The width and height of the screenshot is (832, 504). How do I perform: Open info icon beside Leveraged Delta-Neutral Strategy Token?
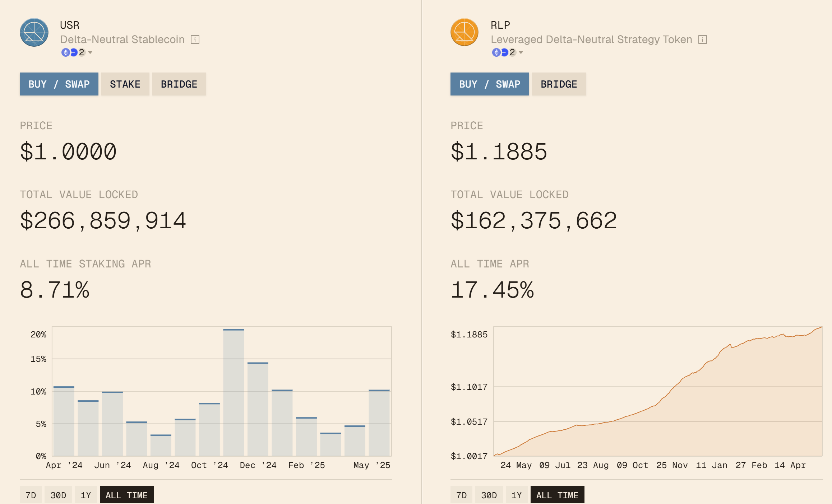pyautogui.click(x=703, y=39)
